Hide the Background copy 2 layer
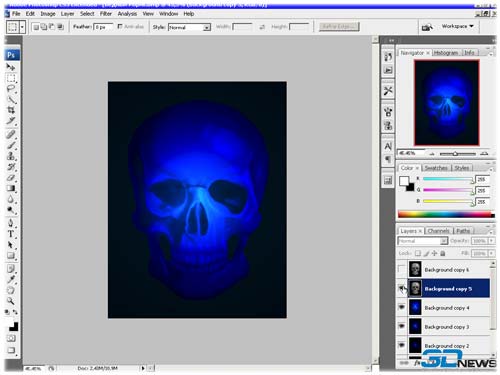Image resolution: width=500 pixels, height=375 pixels. pyautogui.click(x=402, y=345)
